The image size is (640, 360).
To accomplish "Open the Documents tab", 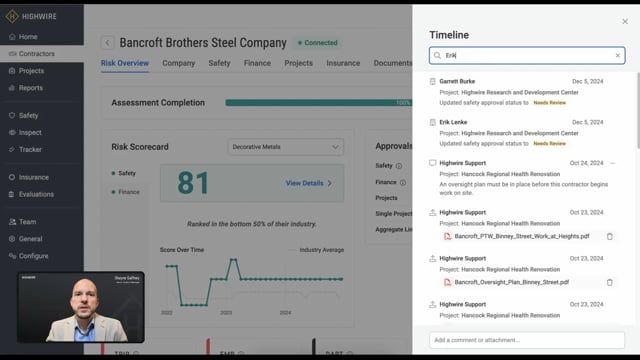I will pos(393,63).
